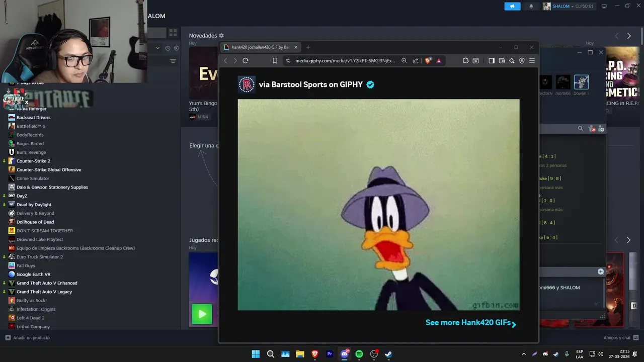644x362 pixels.
Task: Expand library sort dropdown arrow
Action: click(x=157, y=48)
